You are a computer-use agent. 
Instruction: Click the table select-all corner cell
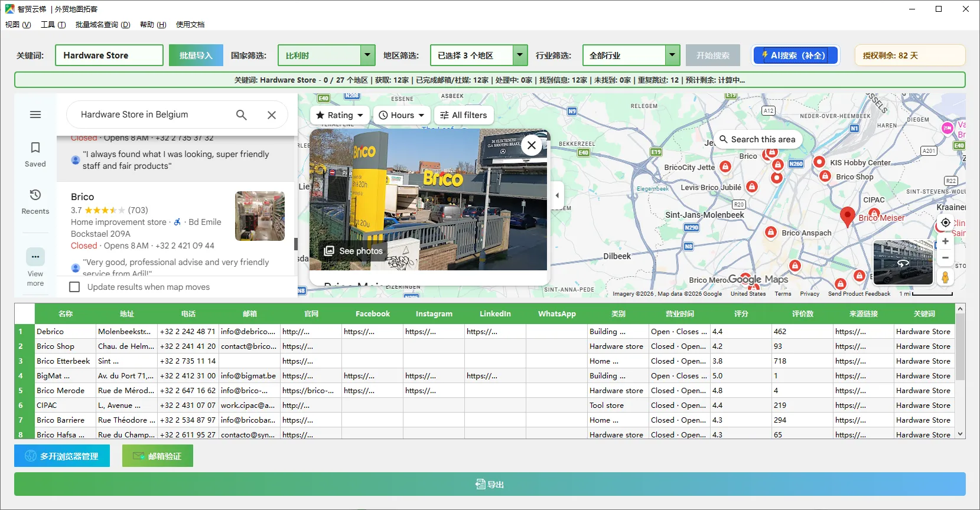(25, 313)
